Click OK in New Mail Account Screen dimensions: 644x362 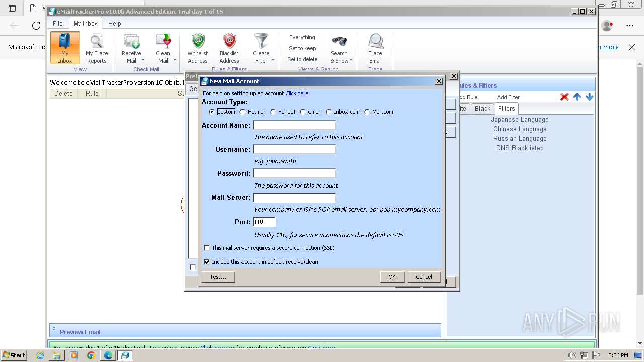coord(392,277)
